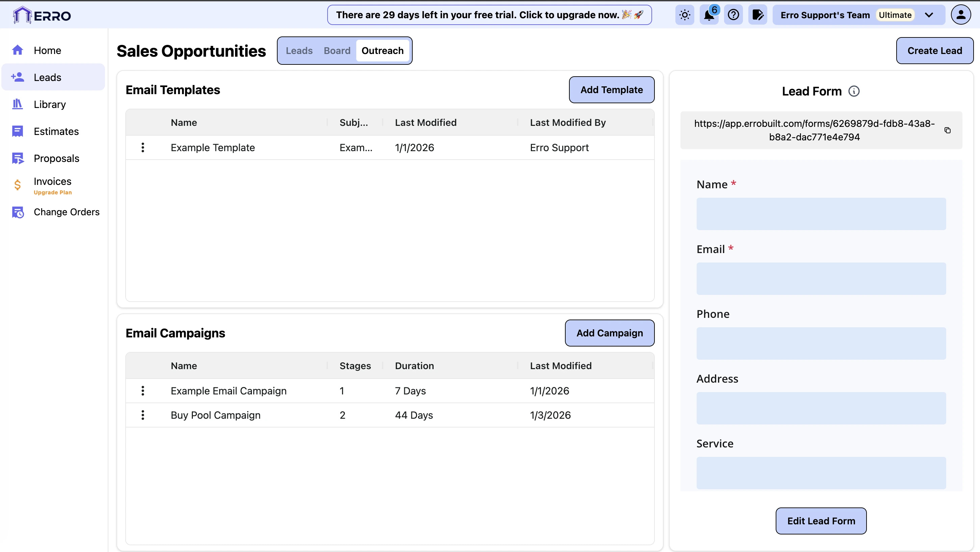980x552 pixels.
Task: Copy the lead form URL
Action: click(947, 130)
